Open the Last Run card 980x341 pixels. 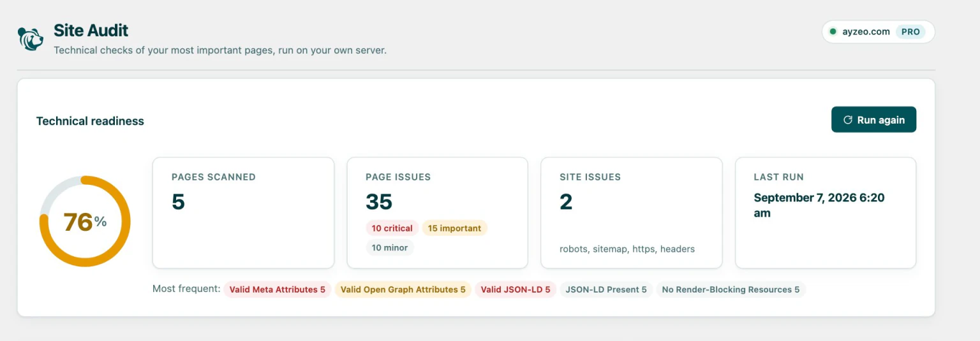(x=826, y=213)
